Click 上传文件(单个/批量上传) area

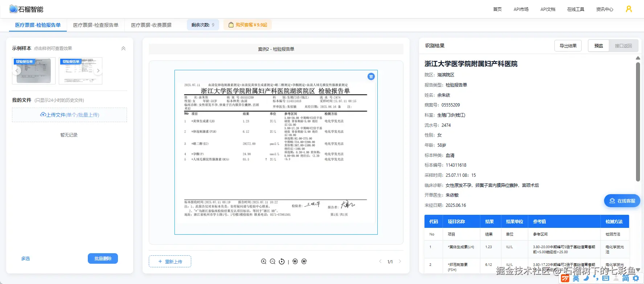tap(69, 115)
